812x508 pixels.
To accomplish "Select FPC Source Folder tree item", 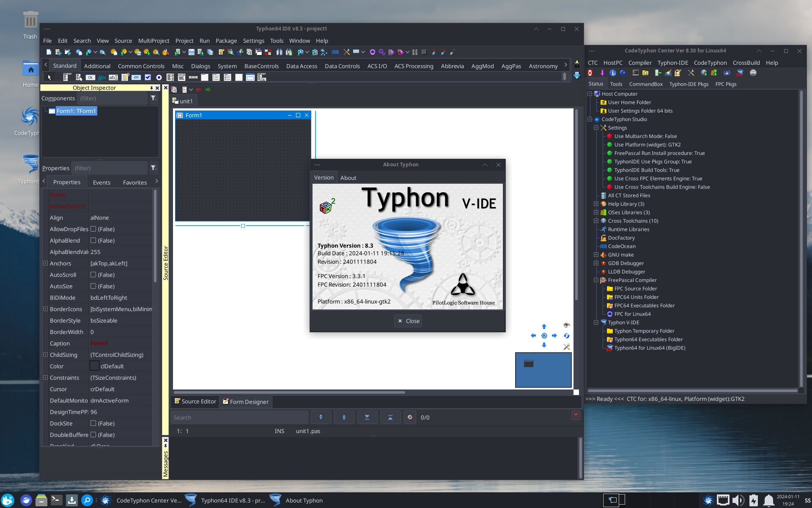I will [x=635, y=289].
